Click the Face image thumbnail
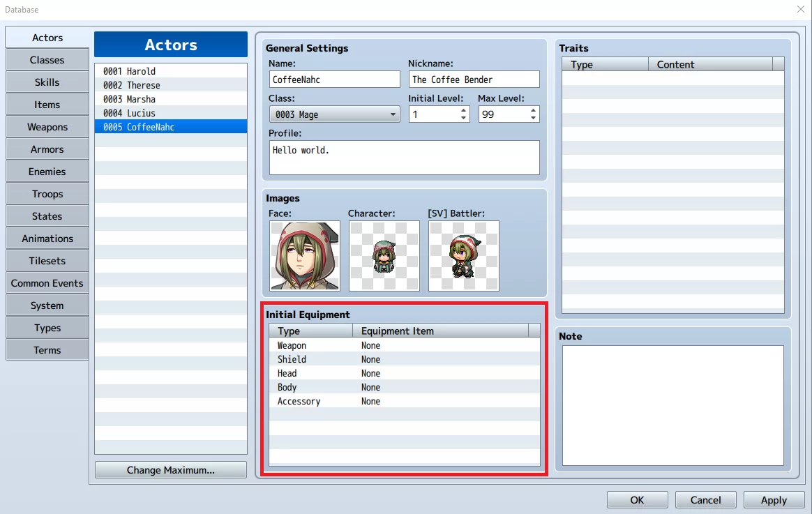The height and width of the screenshot is (514, 812). 304,256
